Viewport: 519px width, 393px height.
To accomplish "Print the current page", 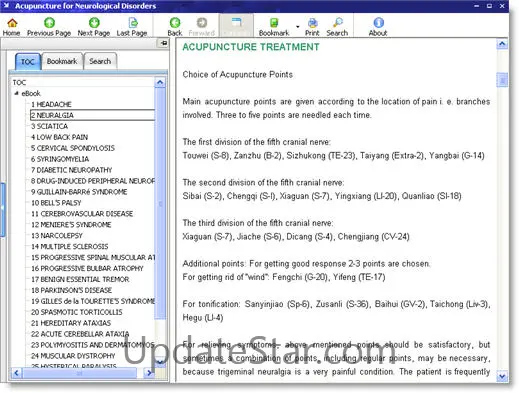I will [312, 23].
